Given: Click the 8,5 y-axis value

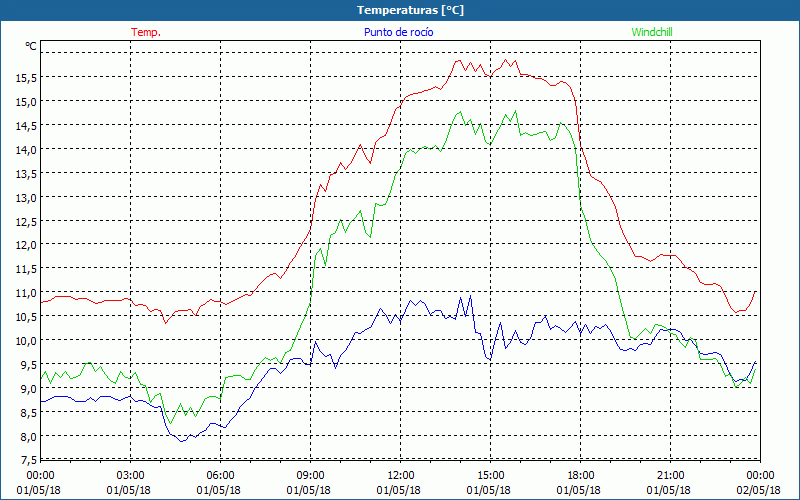Looking at the screenshot, I should tap(29, 413).
